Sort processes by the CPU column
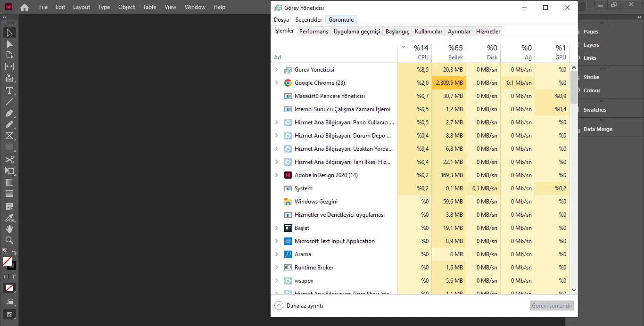This screenshot has width=644, height=326. coord(414,52)
